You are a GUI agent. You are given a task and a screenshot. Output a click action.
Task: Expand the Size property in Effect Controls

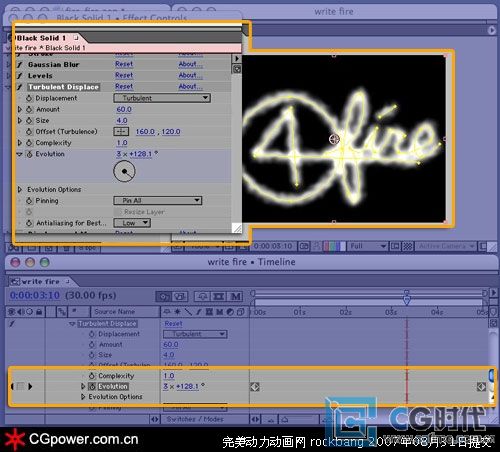20,121
